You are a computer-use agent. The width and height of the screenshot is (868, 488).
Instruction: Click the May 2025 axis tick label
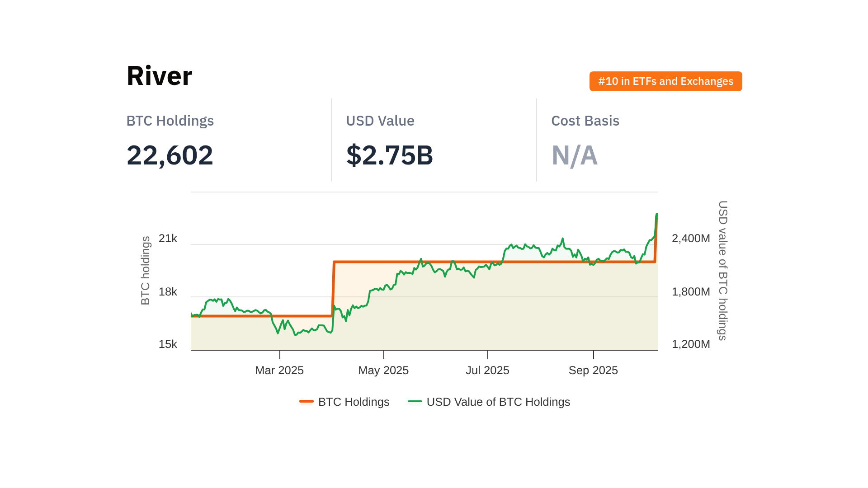click(x=383, y=370)
